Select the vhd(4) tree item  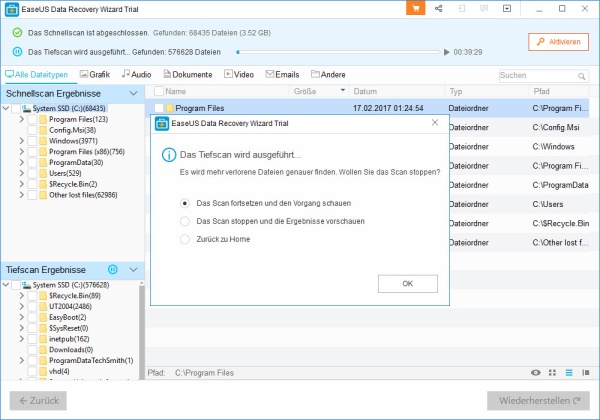(59, 371)
